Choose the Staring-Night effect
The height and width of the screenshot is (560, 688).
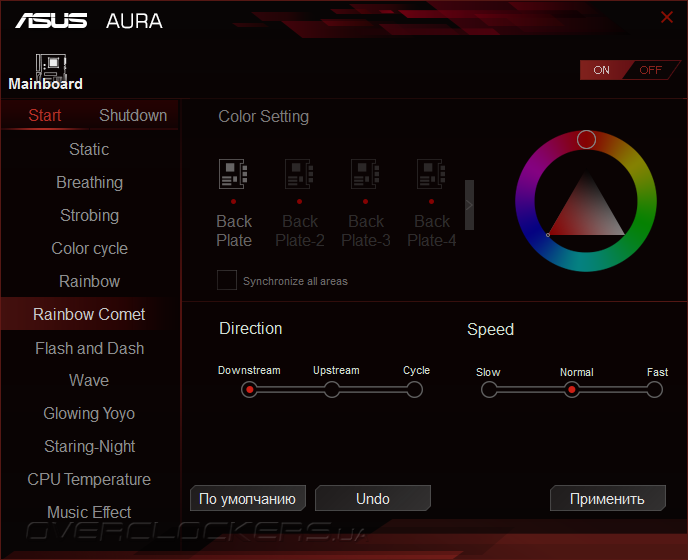[x=89, y=446]
